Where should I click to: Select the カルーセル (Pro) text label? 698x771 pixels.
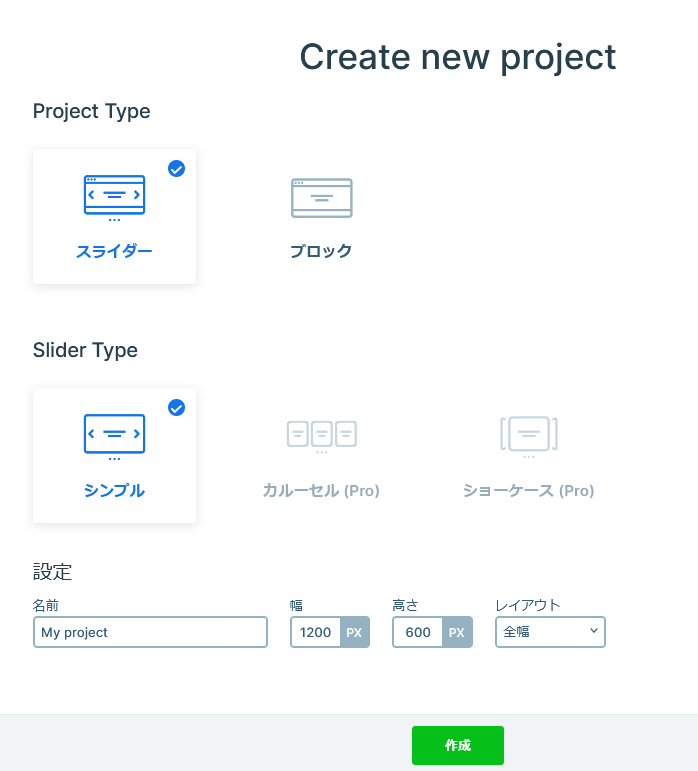321,491
